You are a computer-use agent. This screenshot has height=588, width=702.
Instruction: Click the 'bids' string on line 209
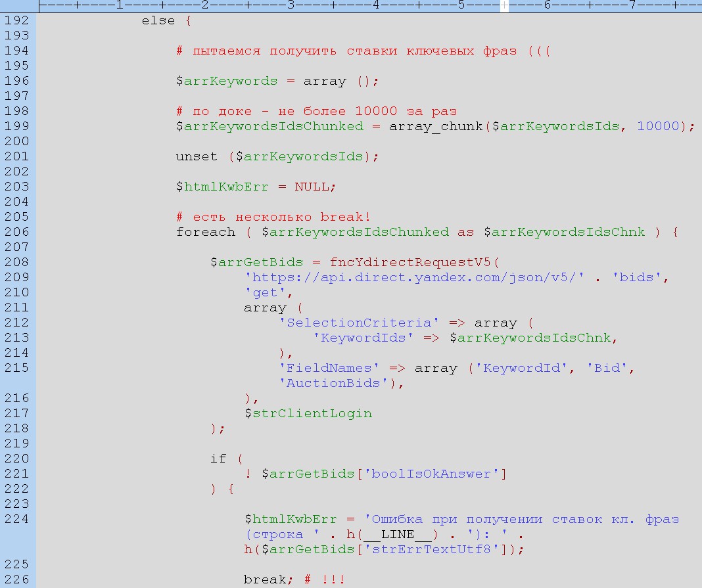(636, 277)
